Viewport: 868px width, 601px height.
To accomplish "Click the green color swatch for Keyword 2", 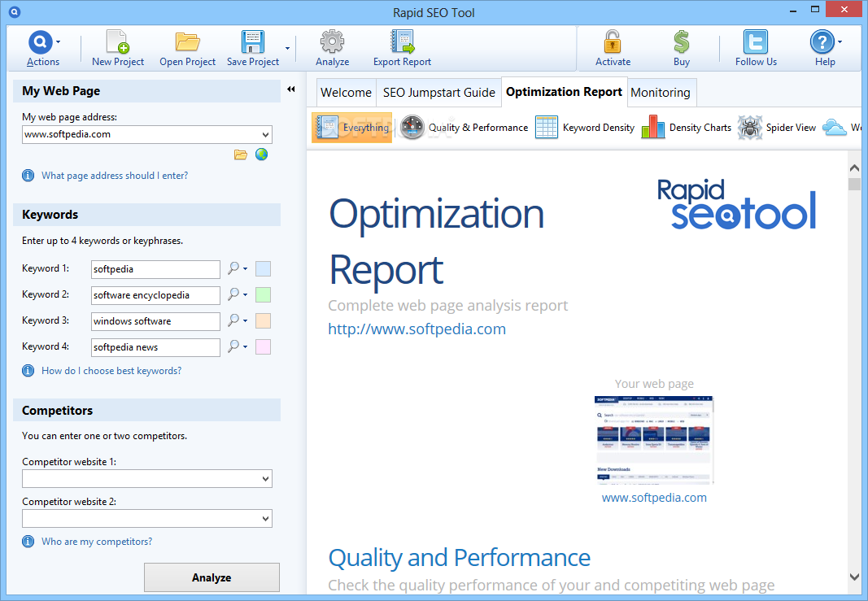I will click(x=263, y=295).
